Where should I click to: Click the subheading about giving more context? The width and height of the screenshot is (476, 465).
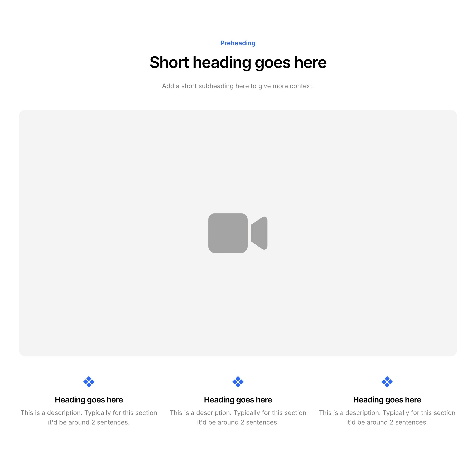238,86
